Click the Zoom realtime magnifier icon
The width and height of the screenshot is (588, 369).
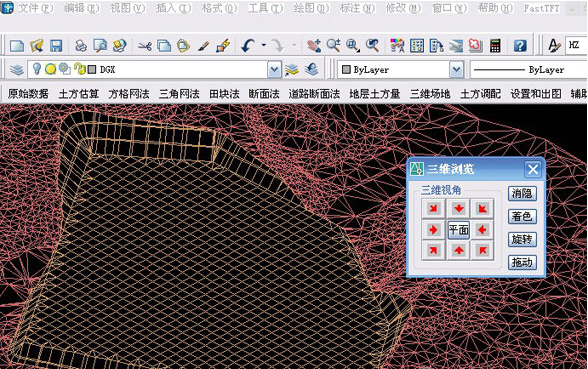tap(333, 46)
